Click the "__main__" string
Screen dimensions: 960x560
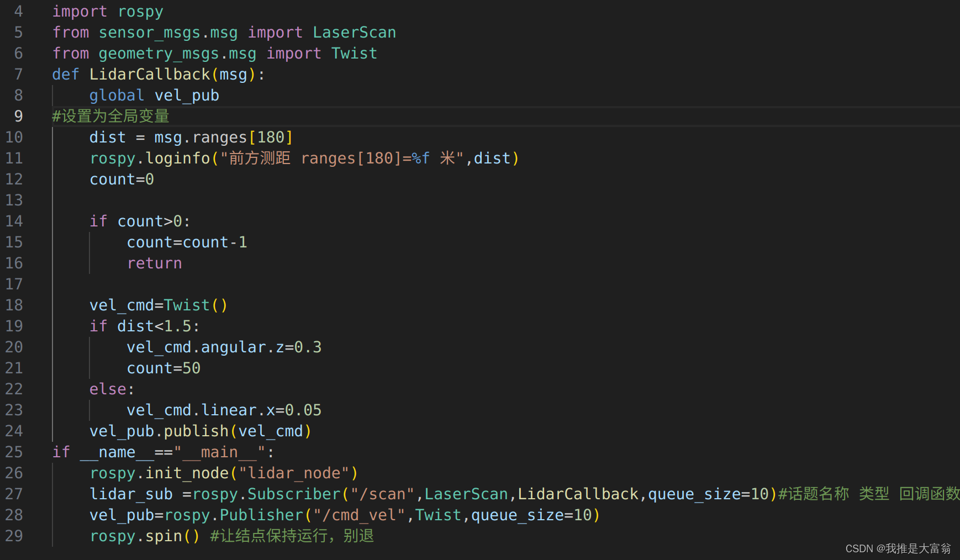coord(219,452)
